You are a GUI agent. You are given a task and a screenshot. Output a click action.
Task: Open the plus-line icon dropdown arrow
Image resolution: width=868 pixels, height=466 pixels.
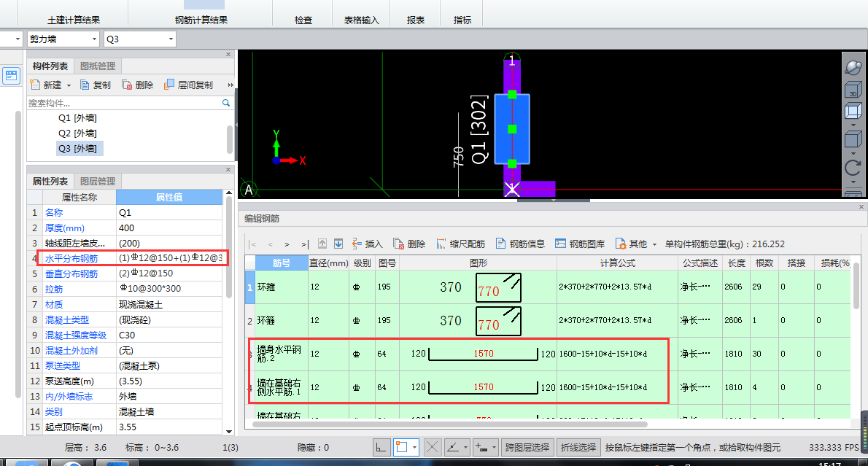(494, 447)
